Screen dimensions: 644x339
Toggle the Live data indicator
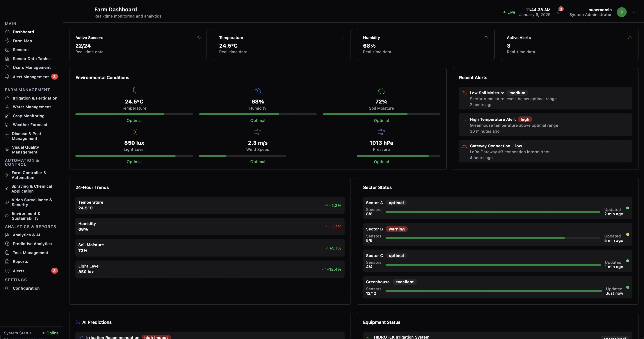pos(509,12)
